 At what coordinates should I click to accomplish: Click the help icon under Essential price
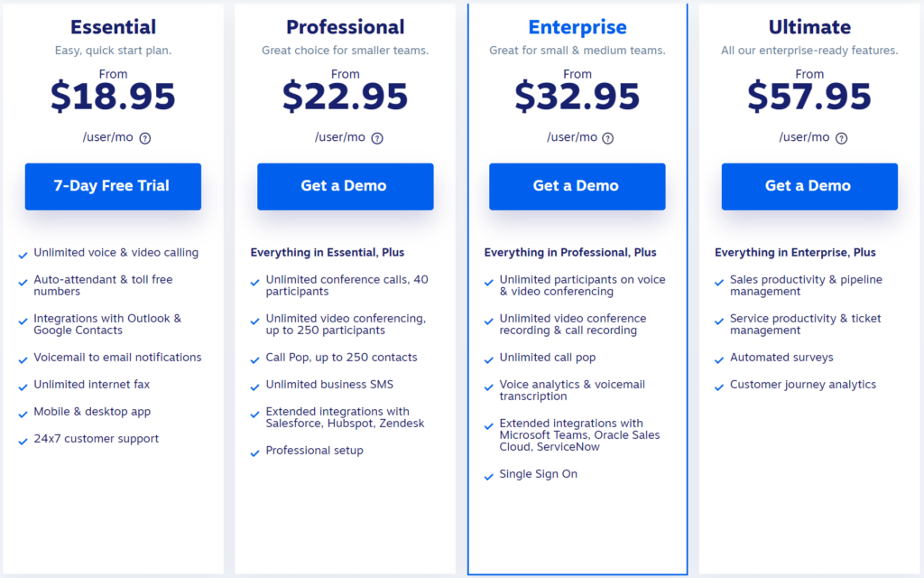pyautogui.click(x=145, y=138)
